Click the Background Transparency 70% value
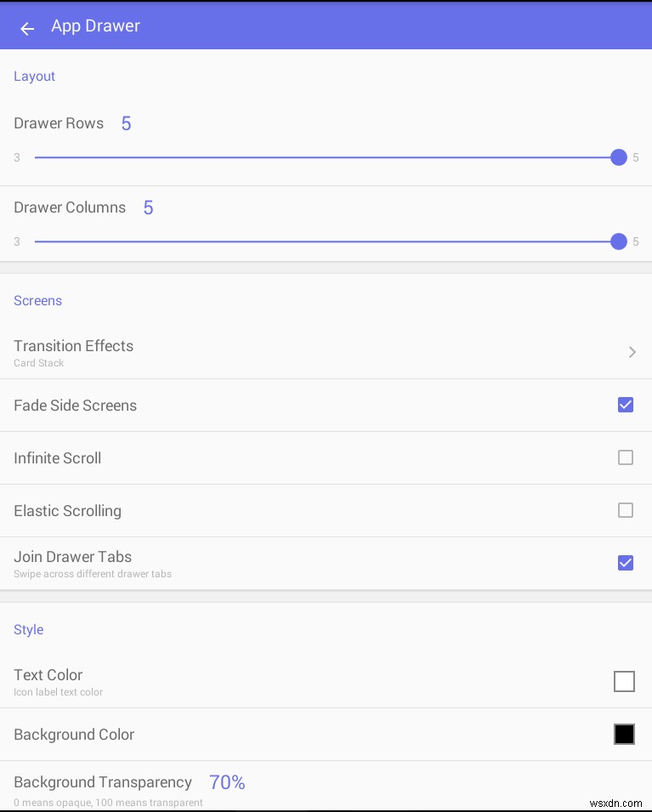Screen dimensions: 652x812 point(226,782)
